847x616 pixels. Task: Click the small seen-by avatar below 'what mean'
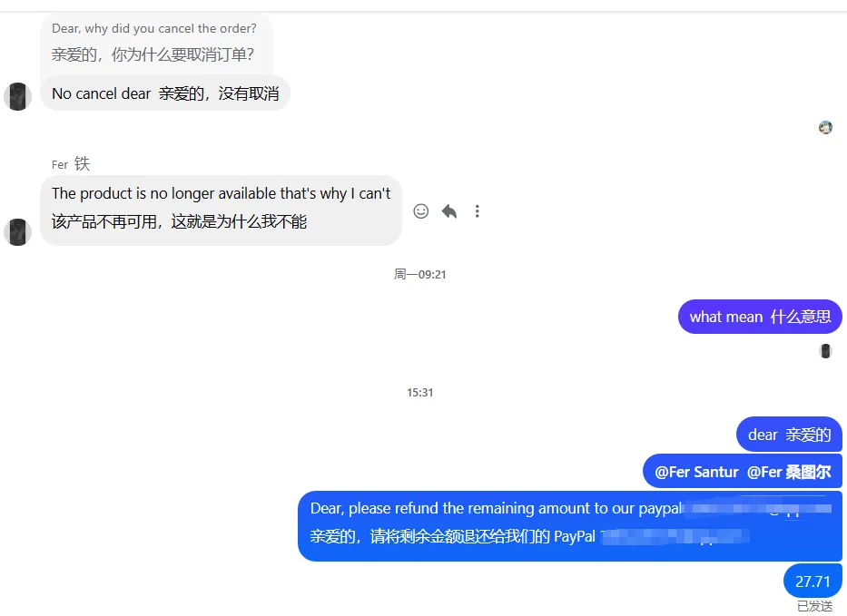tap(825, 351)
